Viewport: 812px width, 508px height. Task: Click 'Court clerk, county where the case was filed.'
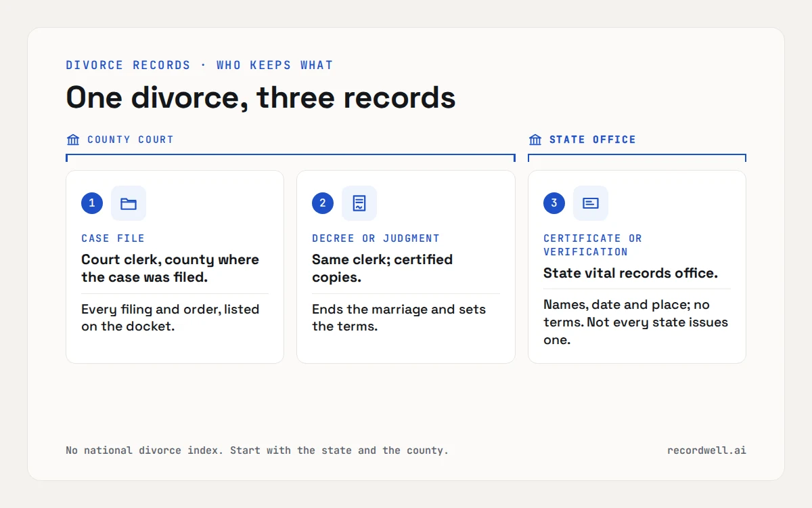pos(171,268)
